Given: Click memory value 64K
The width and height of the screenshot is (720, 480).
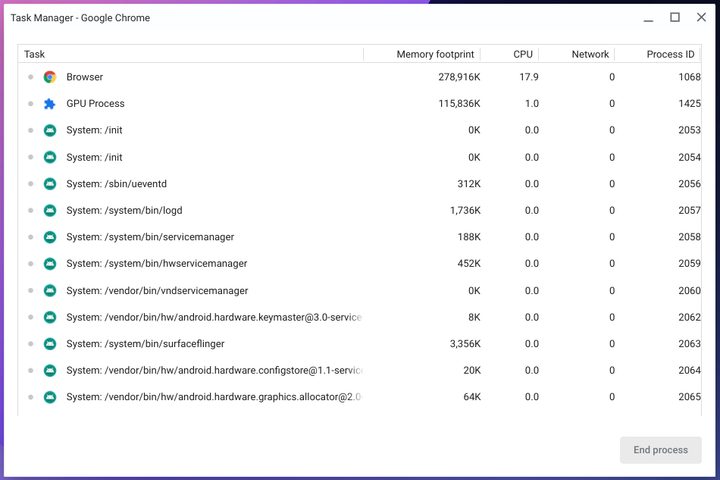Looking at the screenshot, I should [x=472, y=397].
